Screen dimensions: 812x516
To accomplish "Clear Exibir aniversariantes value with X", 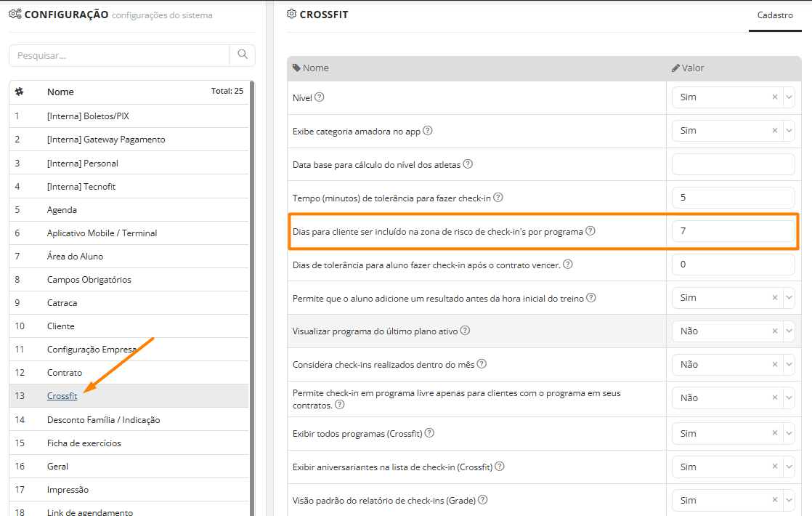I will click(x=775, y=467).
